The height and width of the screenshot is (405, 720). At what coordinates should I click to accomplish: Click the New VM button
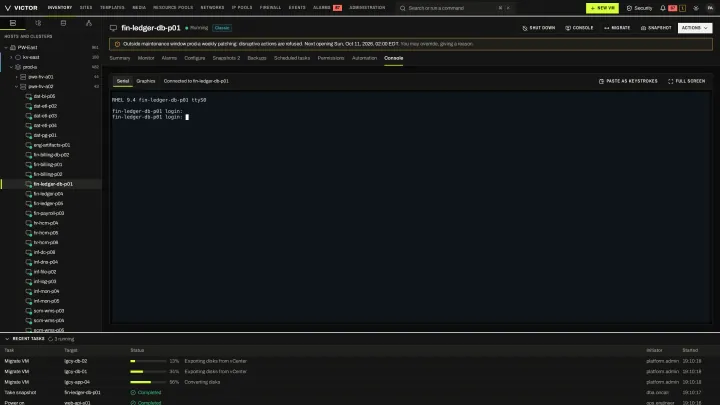pyautogui.click(x=602, y=8)
